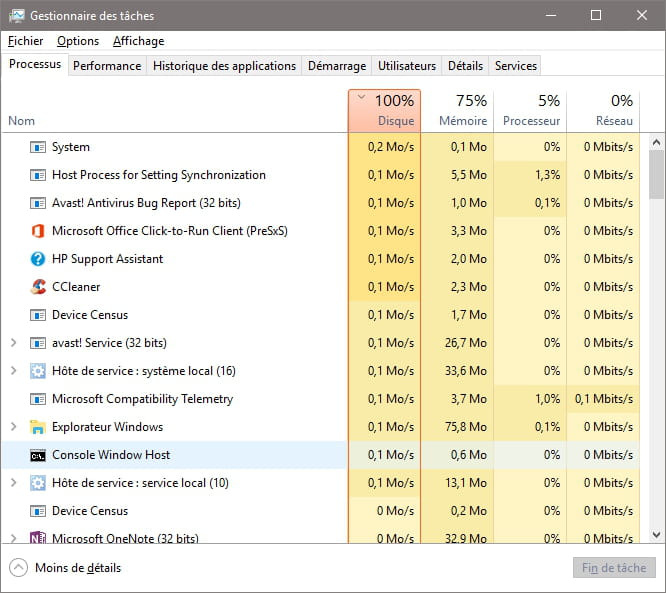
Task: Click the Task Manager title bar icon
Action: click(17, 16)
